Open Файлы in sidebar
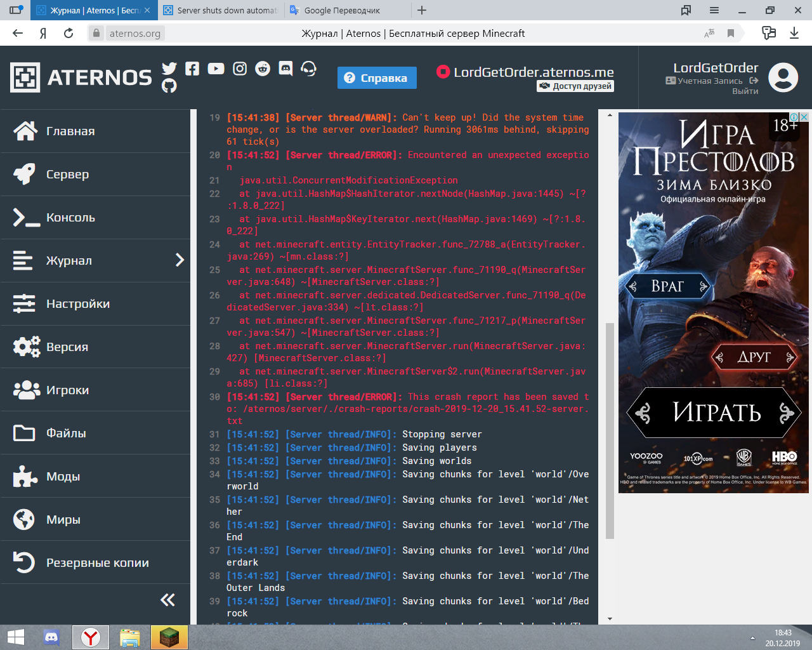This screenshot has height=650, width=812. click(95, 434)
